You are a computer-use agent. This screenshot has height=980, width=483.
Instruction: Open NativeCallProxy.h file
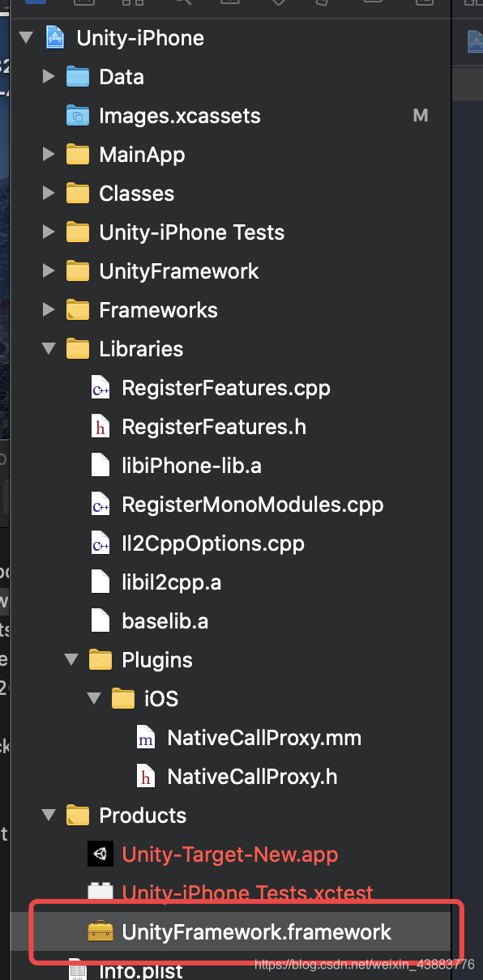pos(252,777)
